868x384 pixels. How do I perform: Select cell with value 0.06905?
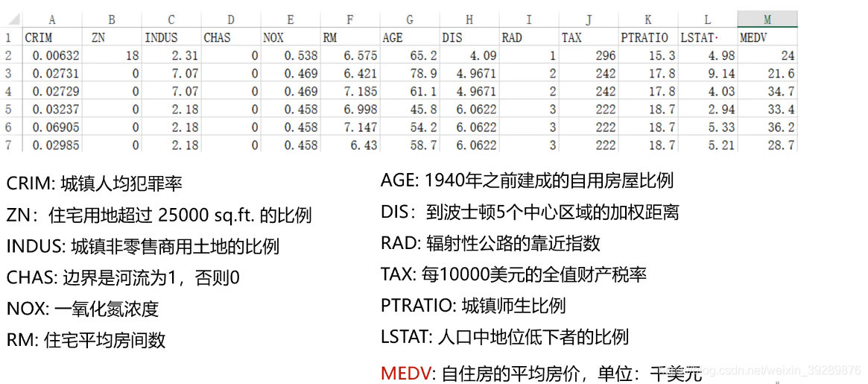point(53,128)
